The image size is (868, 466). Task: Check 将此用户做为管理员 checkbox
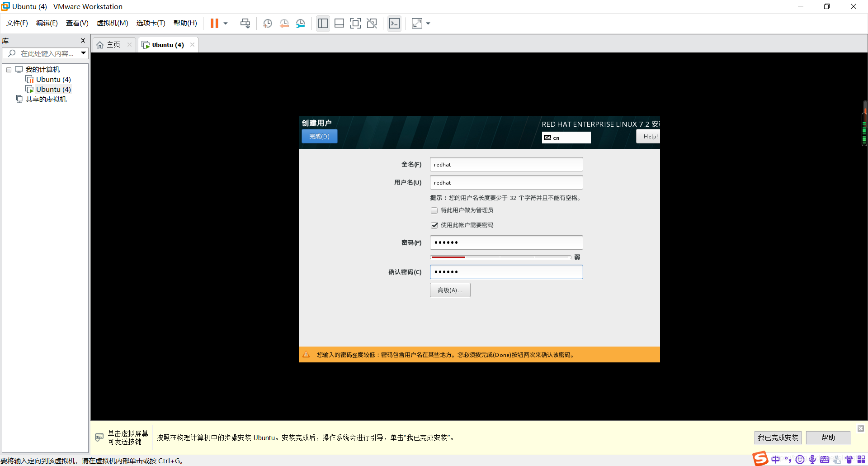coord(434,210)
